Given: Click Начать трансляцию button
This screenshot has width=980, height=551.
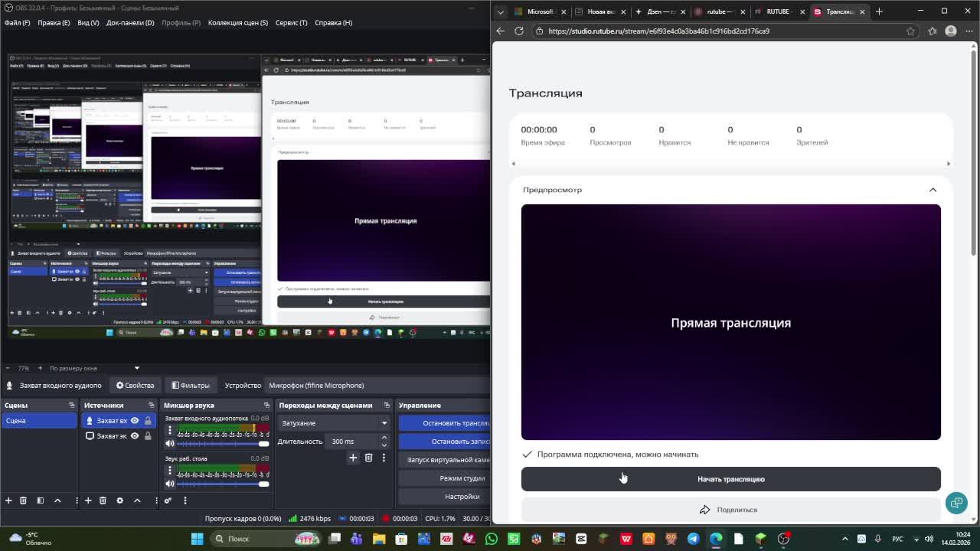Looking at the screenshot, I should coord(731,479).
